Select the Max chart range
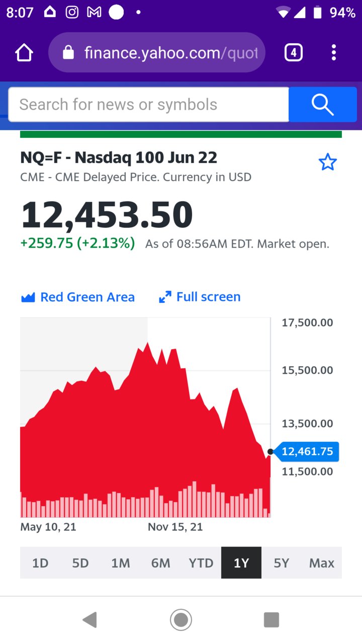The image size is (362, 644). point(322,563)
